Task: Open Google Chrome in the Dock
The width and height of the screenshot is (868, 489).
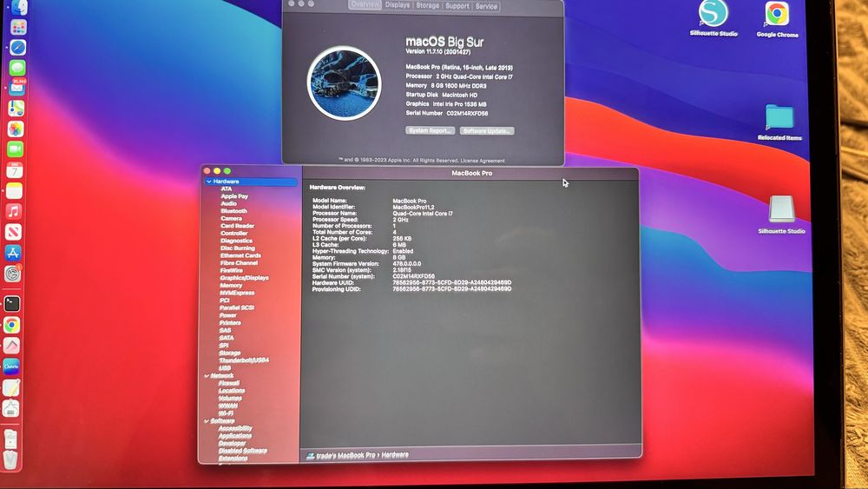Action: 11,325
